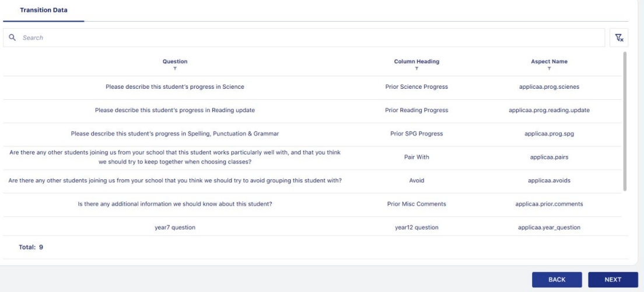Sort by the Aspect Name header
This screenshot has height=292, width=644.
[549, 61]
